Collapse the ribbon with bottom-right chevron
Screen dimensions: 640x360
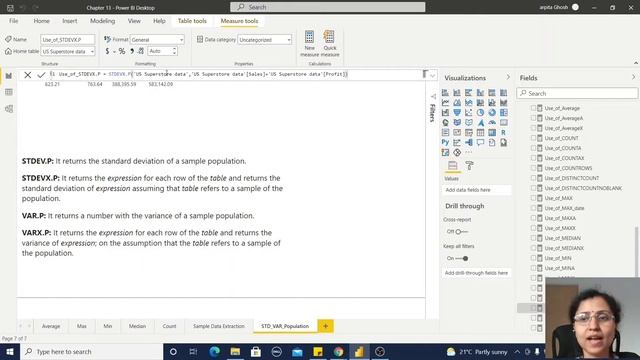(636, 63)
